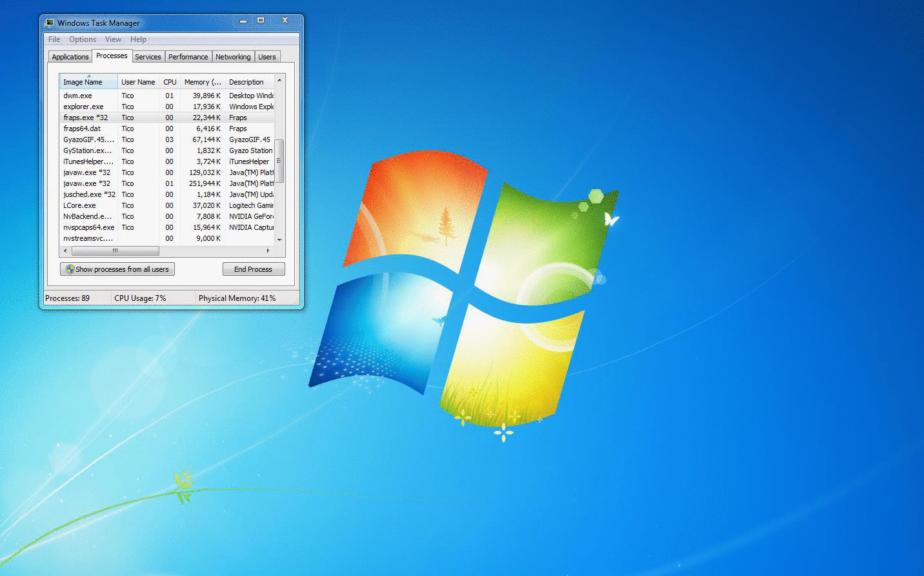Sort by the User Name column header

pyautogui.click(x=138, y=82)
